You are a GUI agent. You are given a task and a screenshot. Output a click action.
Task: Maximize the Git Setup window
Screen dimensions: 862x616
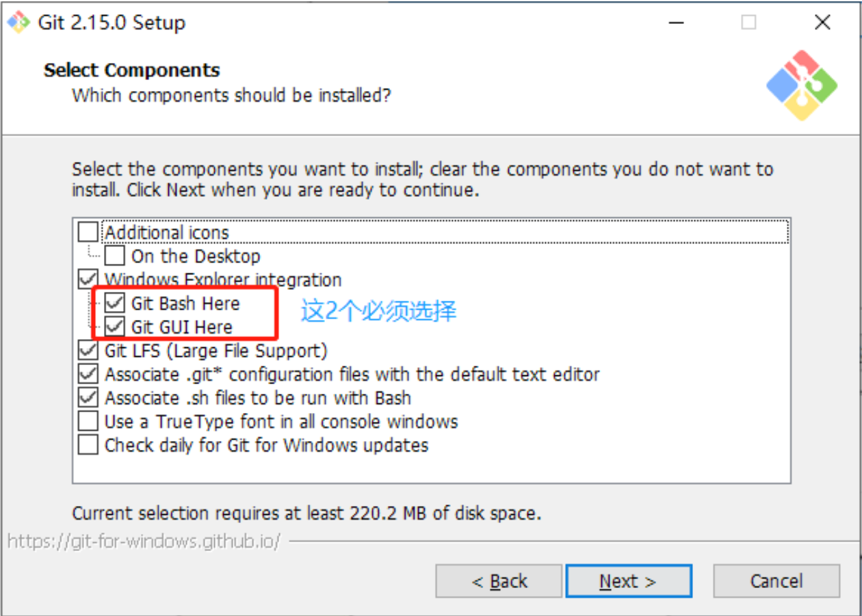click(748, 23)
